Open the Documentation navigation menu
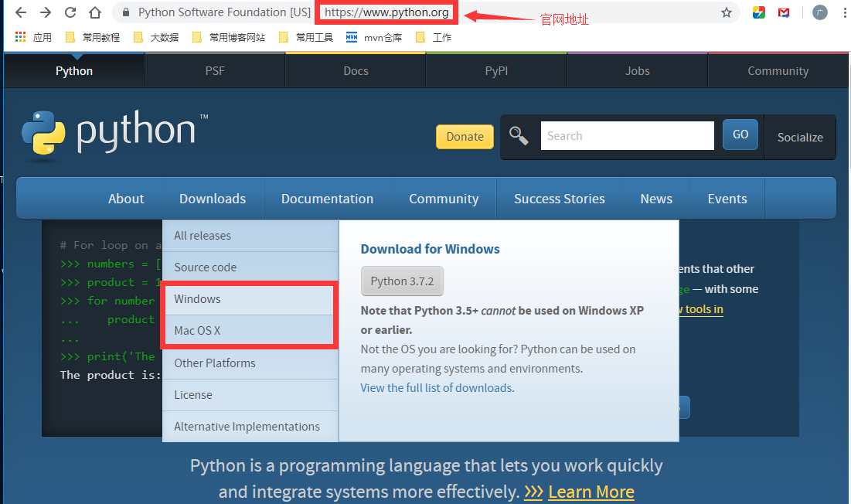The width and height of the screenshot is (851, 504). [x=327, y=199]
